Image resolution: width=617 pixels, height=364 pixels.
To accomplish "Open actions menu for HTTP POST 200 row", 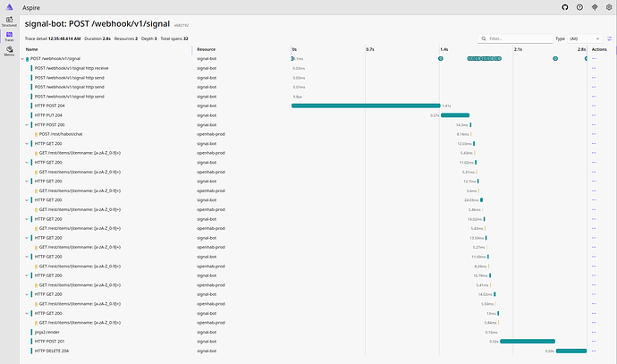I will 594,124.
